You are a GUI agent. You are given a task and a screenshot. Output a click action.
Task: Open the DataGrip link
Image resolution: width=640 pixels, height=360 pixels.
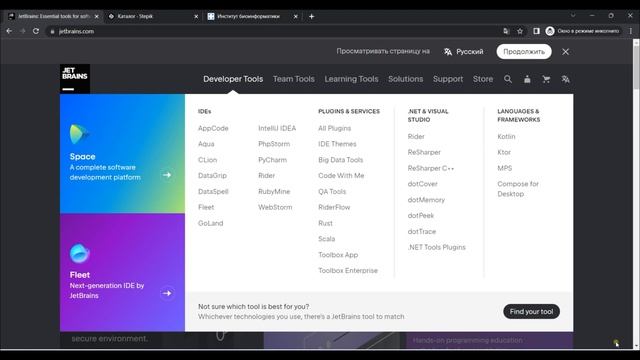point(212,176)
